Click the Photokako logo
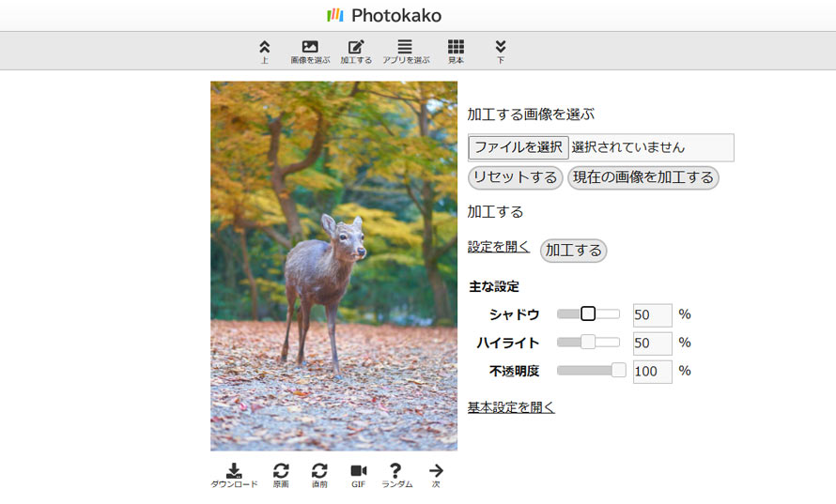The image size is (836, 504). 384,15
